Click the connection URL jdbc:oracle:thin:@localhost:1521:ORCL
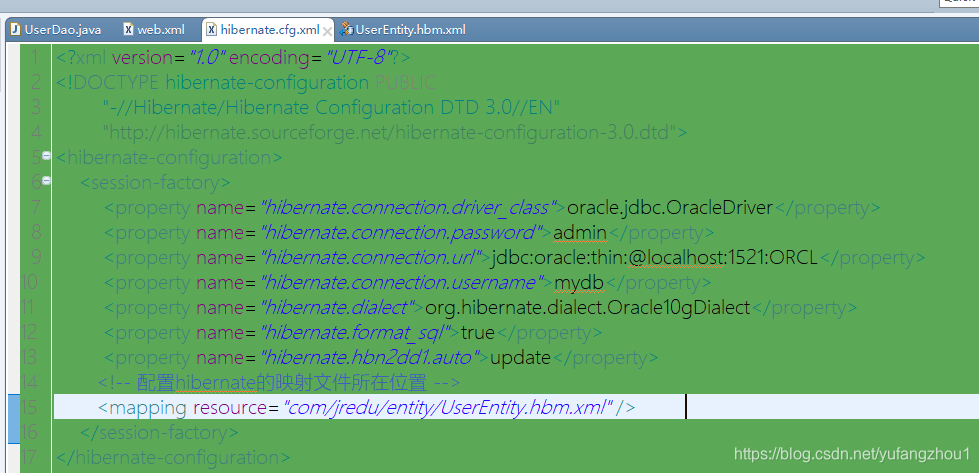This screenshot has width=979, height=473. [654, 258]
